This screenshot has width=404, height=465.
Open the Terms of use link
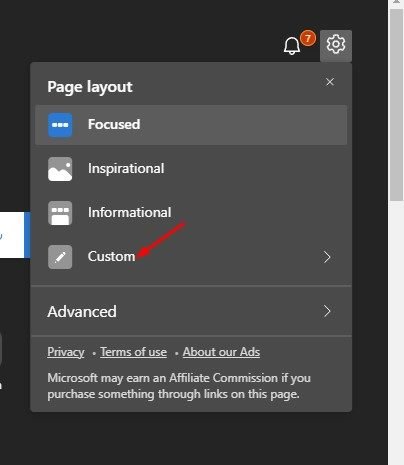pos(133,352)
